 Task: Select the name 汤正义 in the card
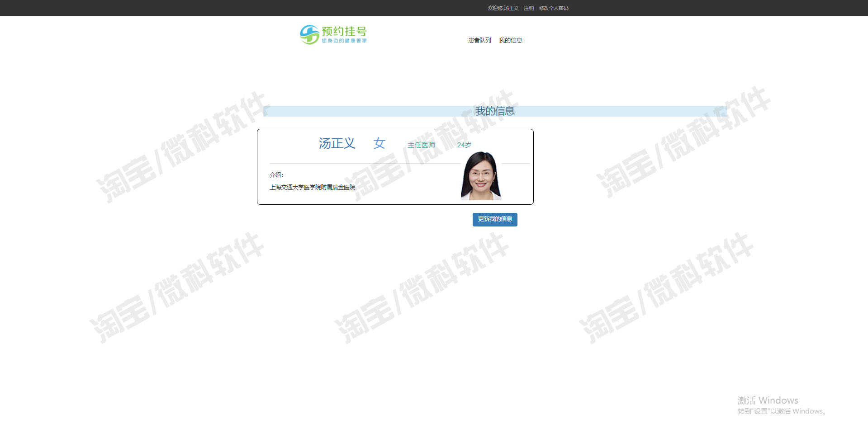337,143
